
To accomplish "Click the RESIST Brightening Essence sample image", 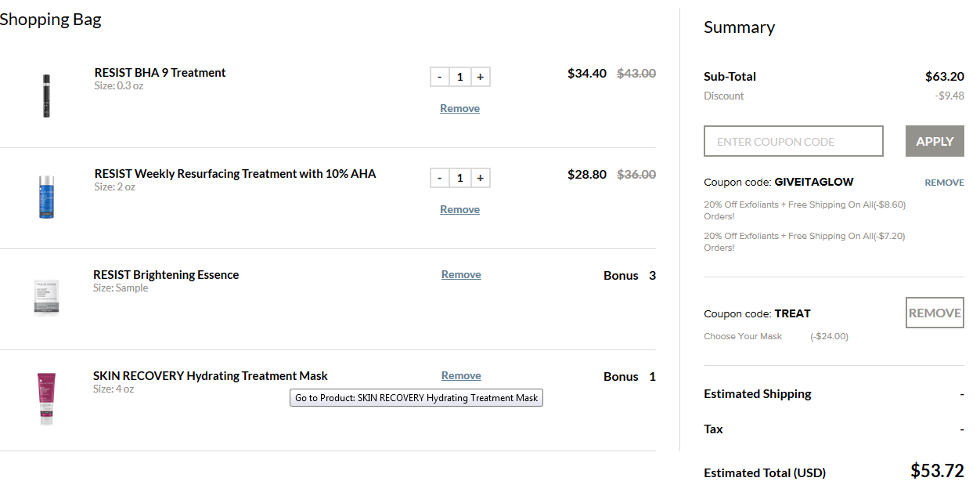I will click(x=46, y=298).
